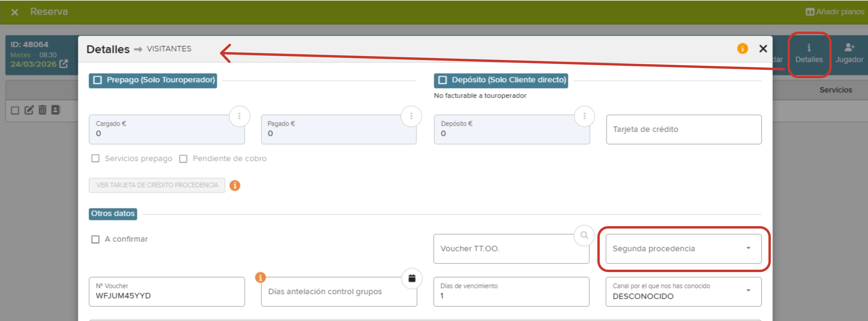Open options menu for Depósito € field

point(584,116)
